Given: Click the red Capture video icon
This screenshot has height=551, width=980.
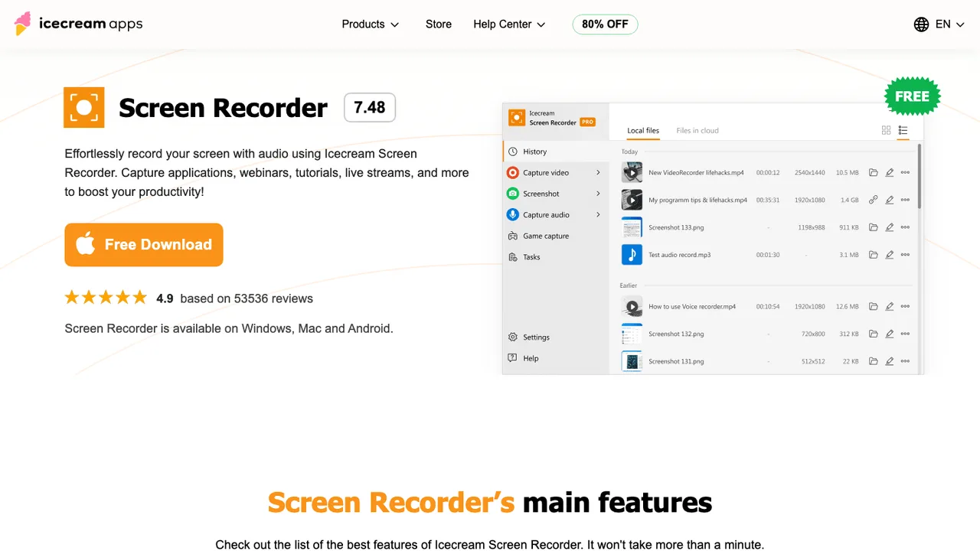Looking at the screenshot, I should 513,173.
